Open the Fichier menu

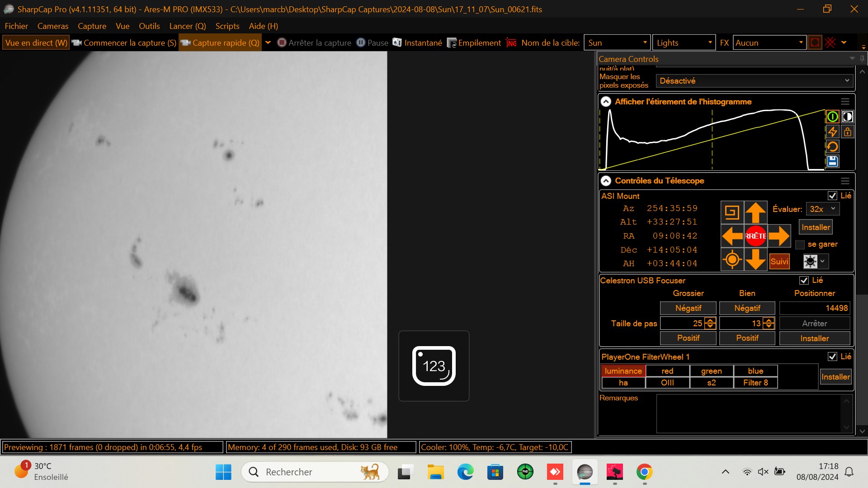[x=16, y=26]
